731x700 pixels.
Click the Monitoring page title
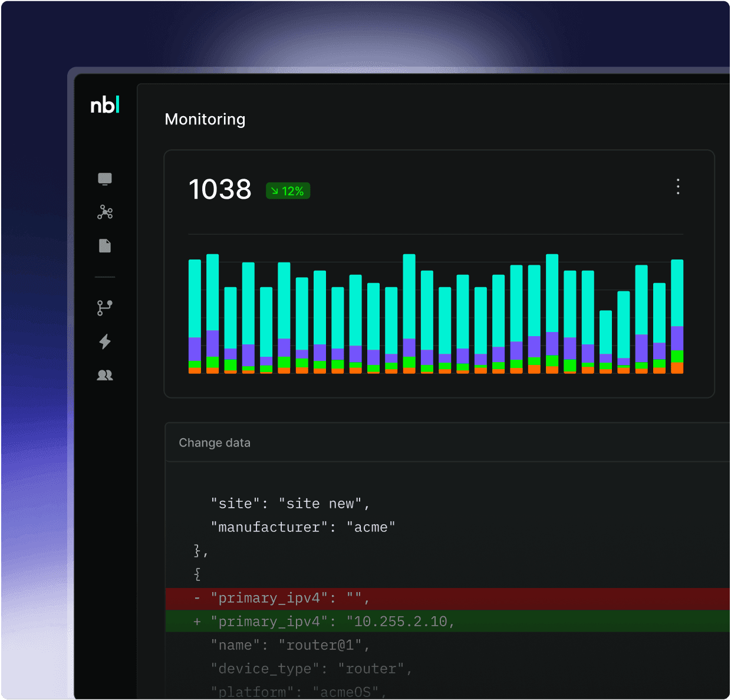coord(205,119)
